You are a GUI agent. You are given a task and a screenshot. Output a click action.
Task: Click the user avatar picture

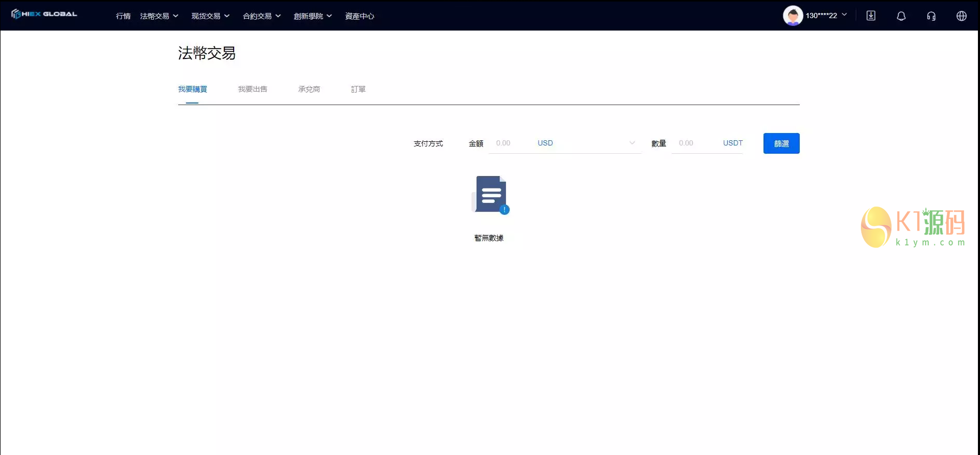(792, 16)
